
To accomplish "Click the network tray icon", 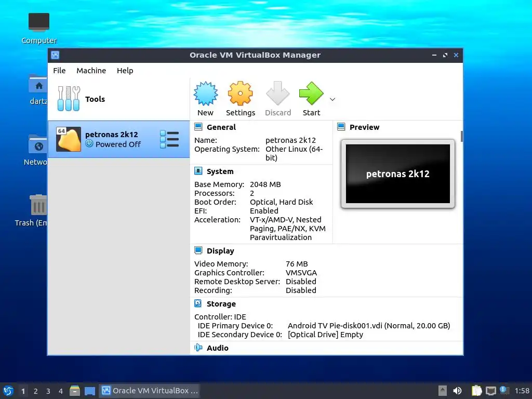I will coord(490,391).
